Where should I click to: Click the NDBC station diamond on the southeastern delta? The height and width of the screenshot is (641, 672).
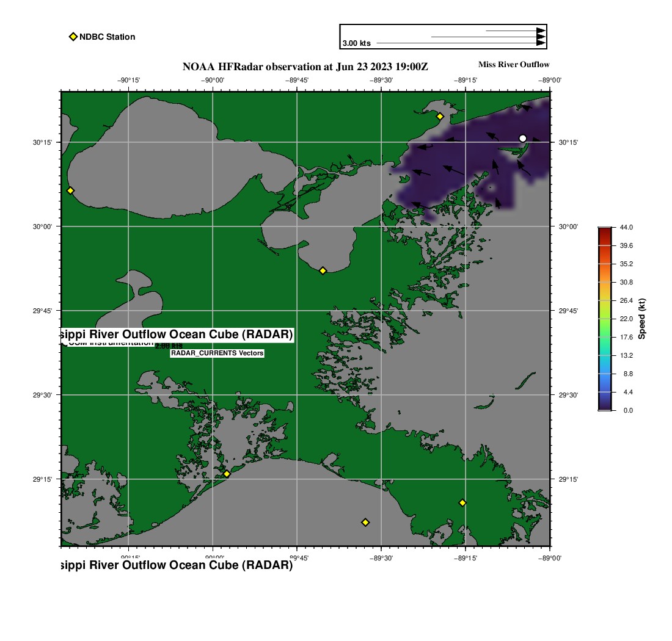pos(462,502)
